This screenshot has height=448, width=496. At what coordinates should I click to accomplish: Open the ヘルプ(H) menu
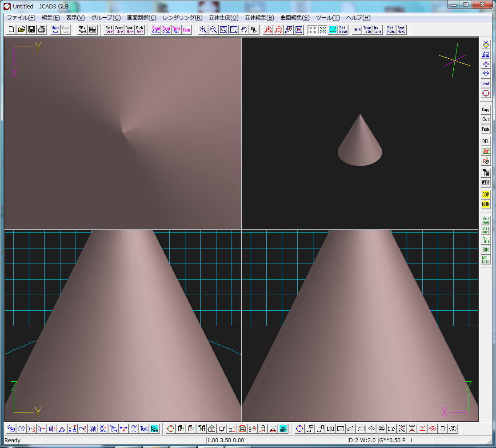click(358, 18)
